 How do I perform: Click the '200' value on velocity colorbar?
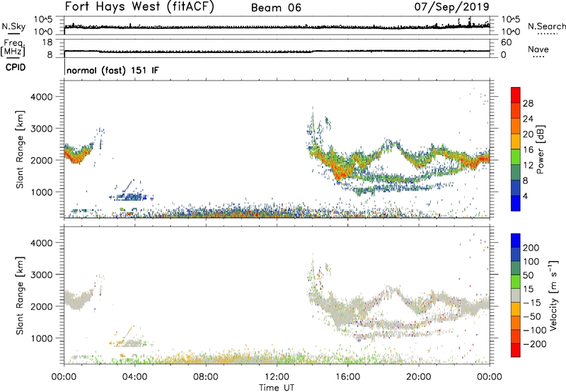pos(531,248)
